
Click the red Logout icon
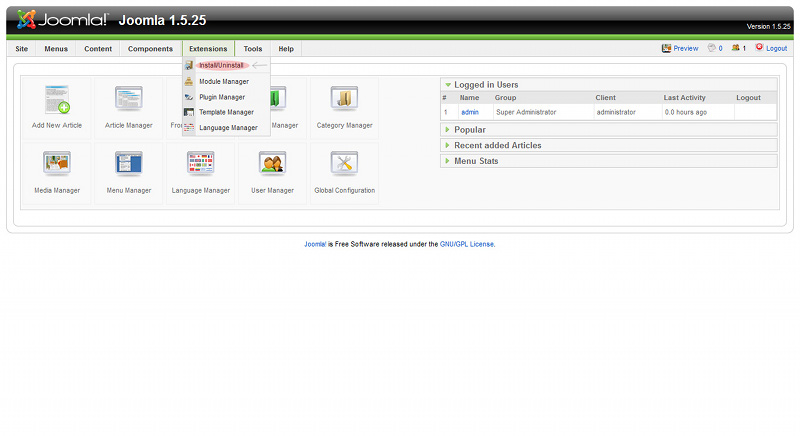(759, 47)
